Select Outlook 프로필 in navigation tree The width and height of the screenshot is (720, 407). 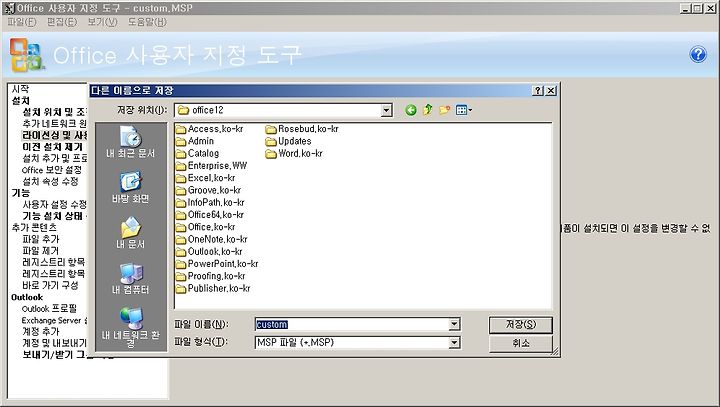click(x=49, y=308)
